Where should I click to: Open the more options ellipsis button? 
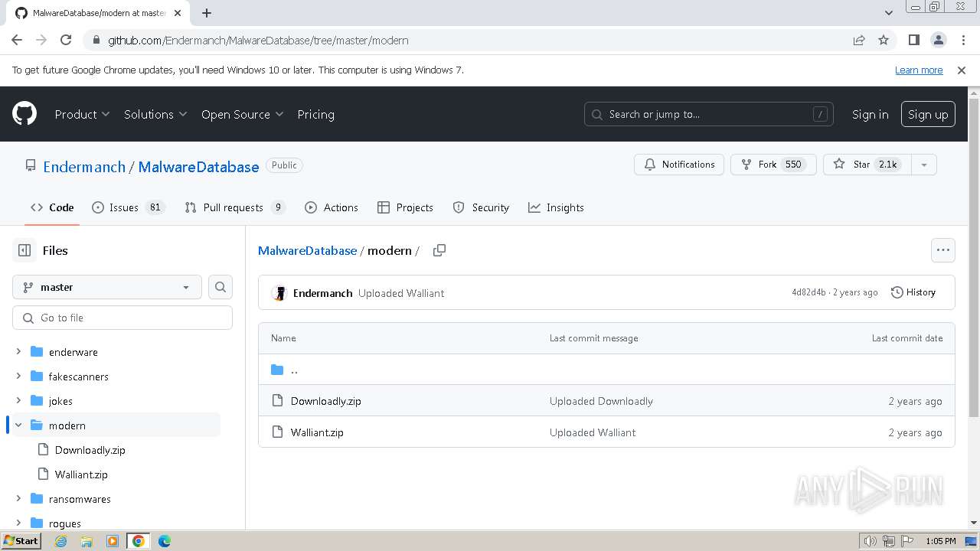(x=942, y=250)
